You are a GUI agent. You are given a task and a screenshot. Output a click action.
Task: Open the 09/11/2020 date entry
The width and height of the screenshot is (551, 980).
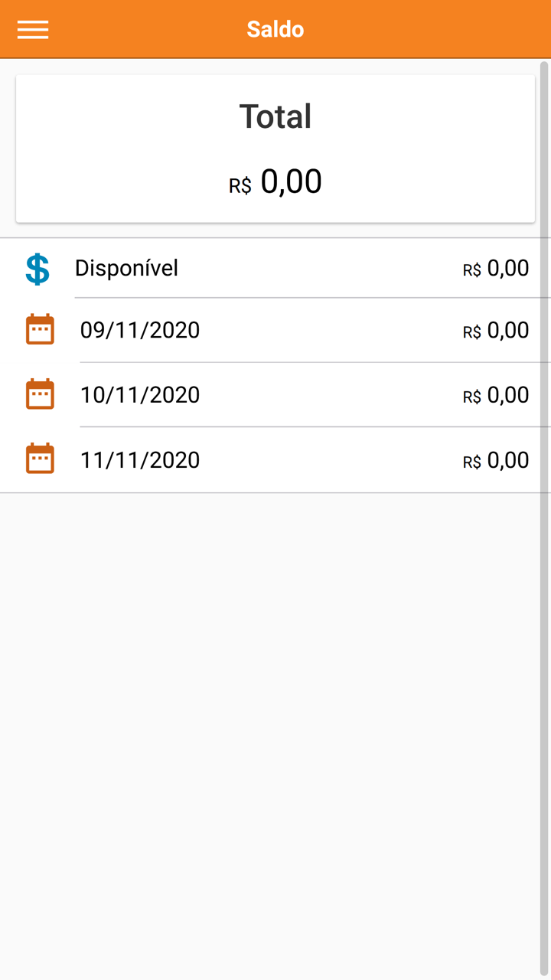tap(140, 330)
